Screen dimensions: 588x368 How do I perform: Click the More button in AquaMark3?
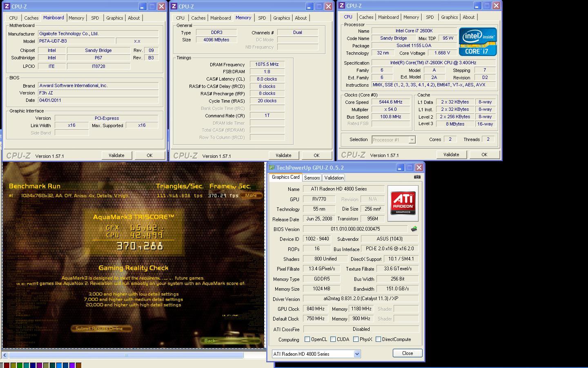pyautogui.click(x=251, y=195)
